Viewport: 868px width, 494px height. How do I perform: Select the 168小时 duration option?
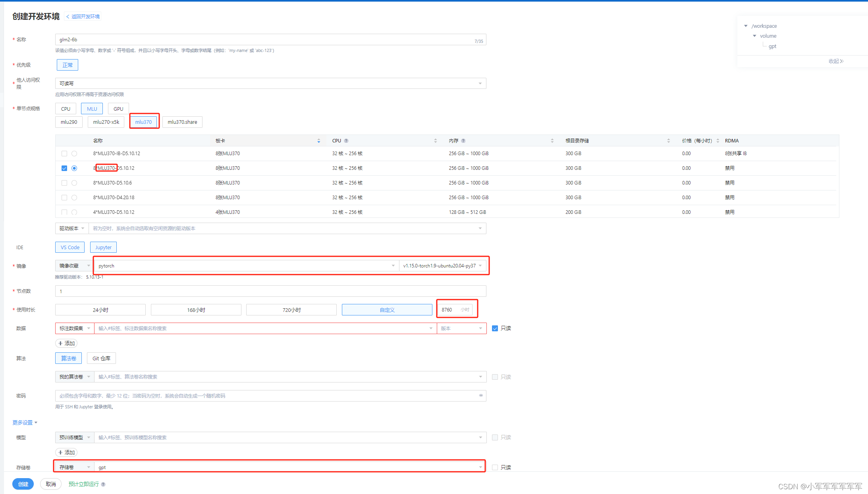[x=196, y=310]
